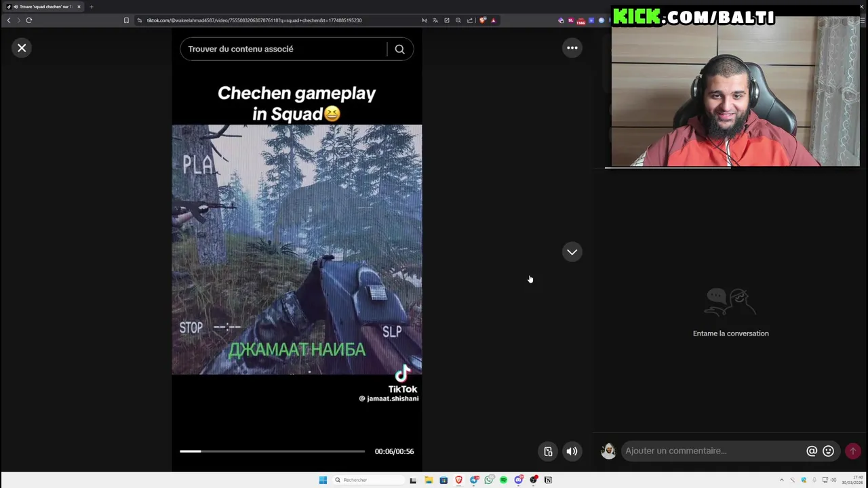Open Notion from taskbar
The width and height of the screenshot is (868, 488).
(x=548, y=480)
